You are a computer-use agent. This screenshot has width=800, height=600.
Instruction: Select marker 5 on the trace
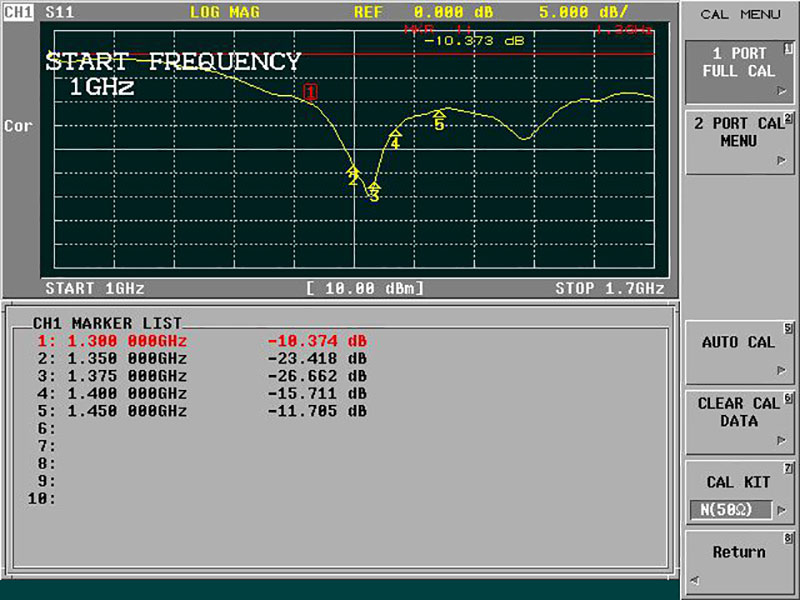click(439, 120)
